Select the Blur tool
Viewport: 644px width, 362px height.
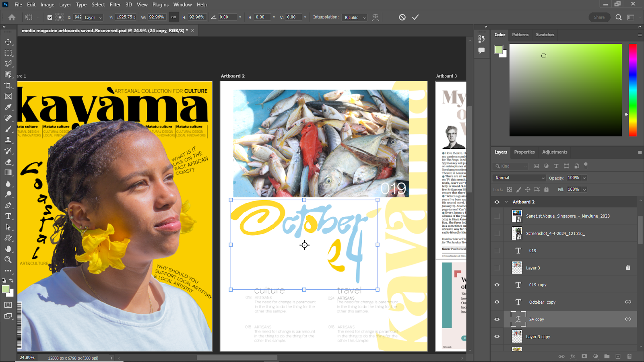coord(8,183)
